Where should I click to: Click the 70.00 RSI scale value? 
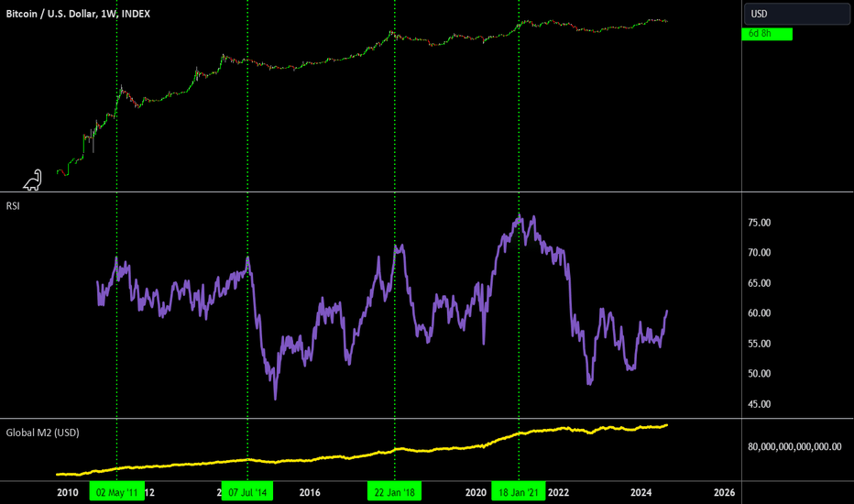(760, 253)
